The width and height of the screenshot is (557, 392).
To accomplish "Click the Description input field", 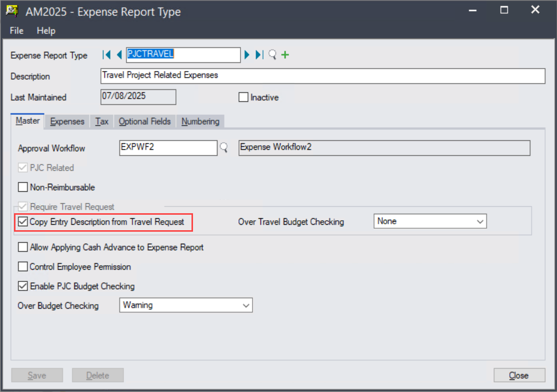I will pyautogui.click(x=322, y=76).
